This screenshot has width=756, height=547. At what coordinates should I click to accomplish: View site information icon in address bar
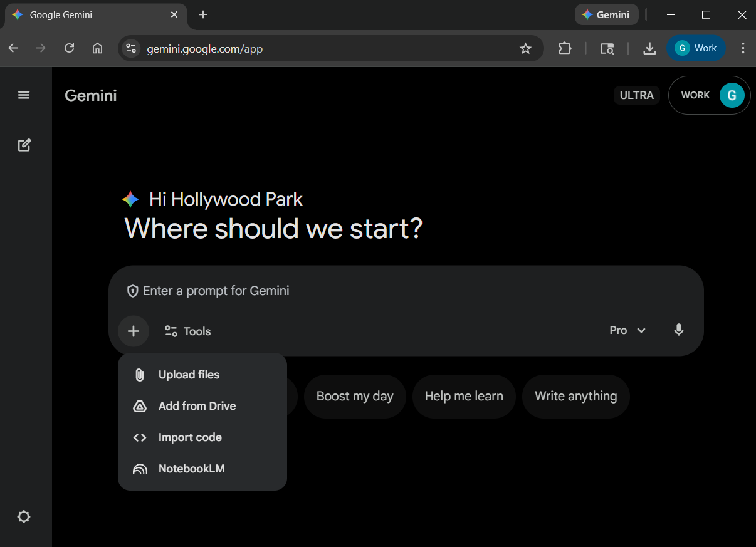click(130, 48)
